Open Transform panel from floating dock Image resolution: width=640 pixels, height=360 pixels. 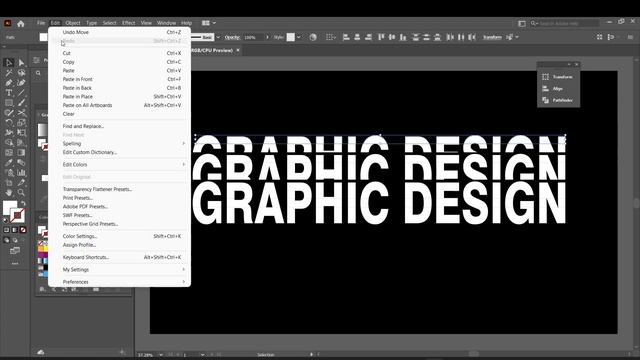[x=558, y=77]
